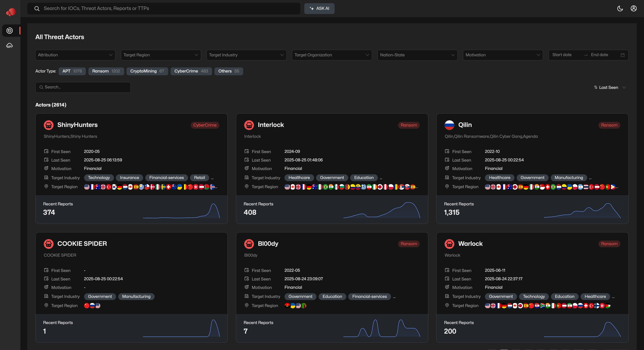This screenshot has width=644, height=350.
Task: Click the sort arrows icon beside Last Seen
Action: 596,87
